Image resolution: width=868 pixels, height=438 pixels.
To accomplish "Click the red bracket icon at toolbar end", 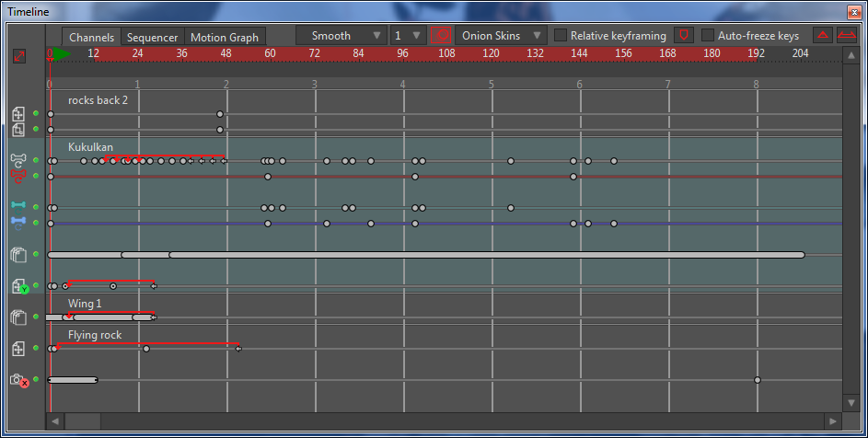I will [847, 36].
